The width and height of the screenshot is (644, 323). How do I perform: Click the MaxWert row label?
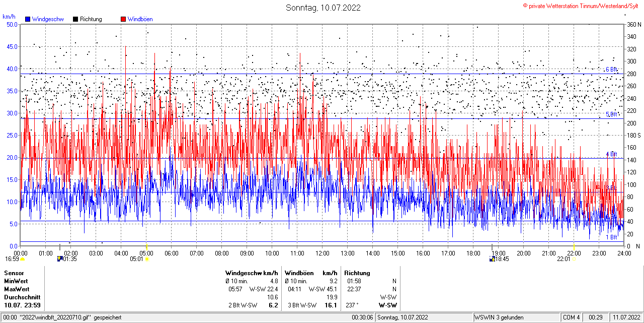click(17, 289)
